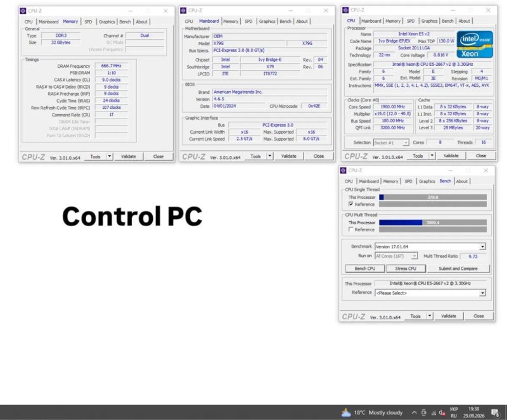Open the Meet Now camera tray icon
The height and width of the screenshot is (420, 507).
coord(423,412)
